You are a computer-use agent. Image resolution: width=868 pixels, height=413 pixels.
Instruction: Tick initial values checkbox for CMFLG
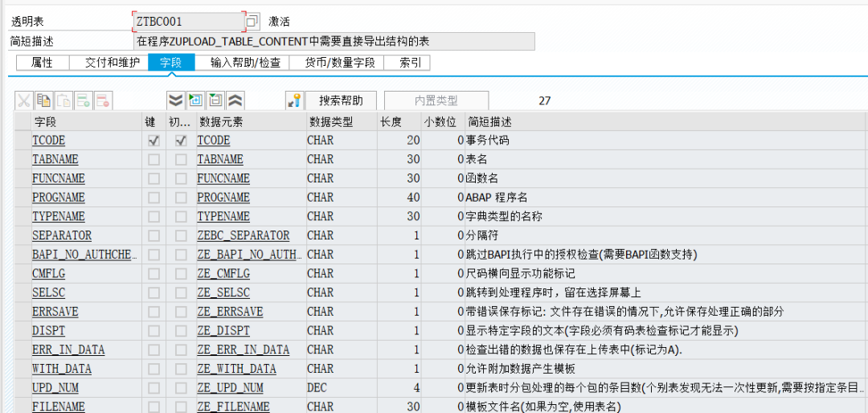click(x=181, y=273)
